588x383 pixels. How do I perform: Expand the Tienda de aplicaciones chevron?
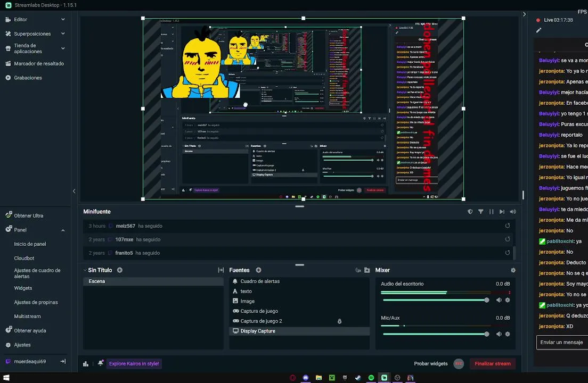[63, 48]
